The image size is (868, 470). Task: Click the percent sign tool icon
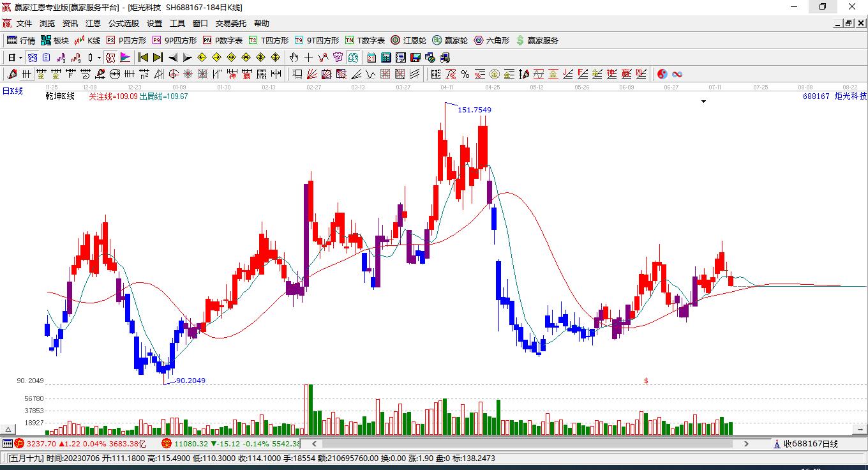tap(465, 74)
